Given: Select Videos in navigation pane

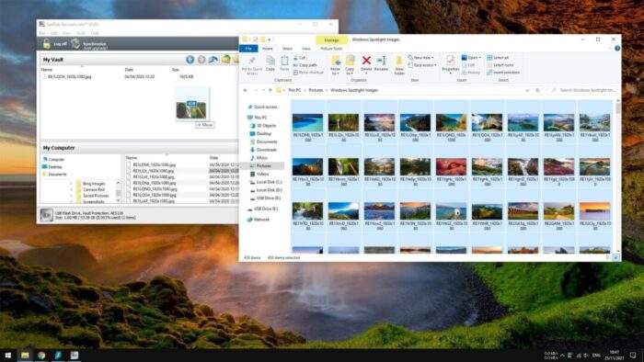Looking at the screenshot, I should tap(259, 175).
